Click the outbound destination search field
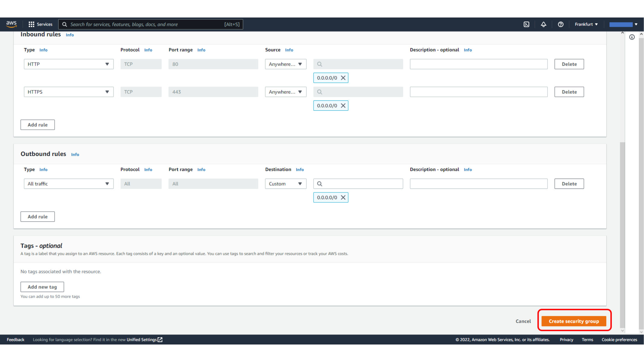 [358, 184]
